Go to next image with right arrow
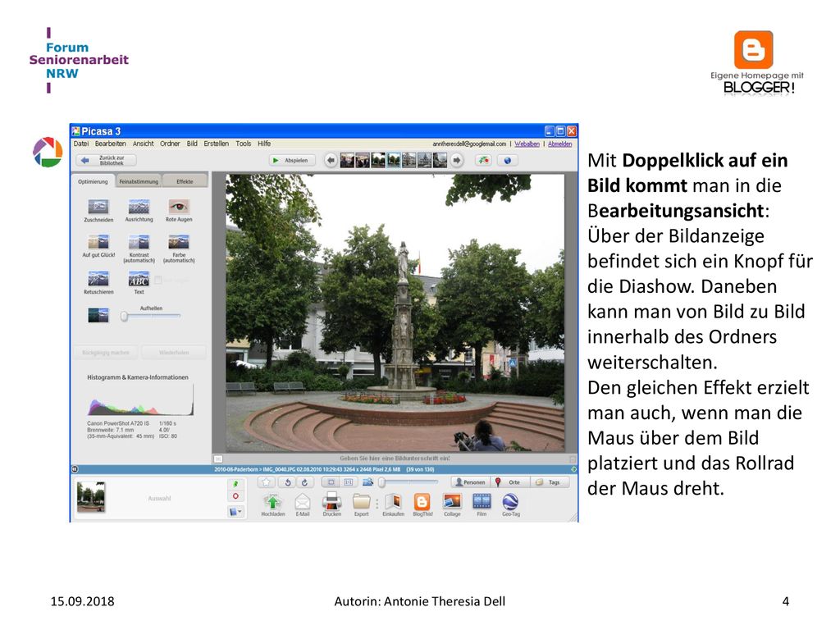This screenshot has height=630, width=840. (x=457, y=160)
